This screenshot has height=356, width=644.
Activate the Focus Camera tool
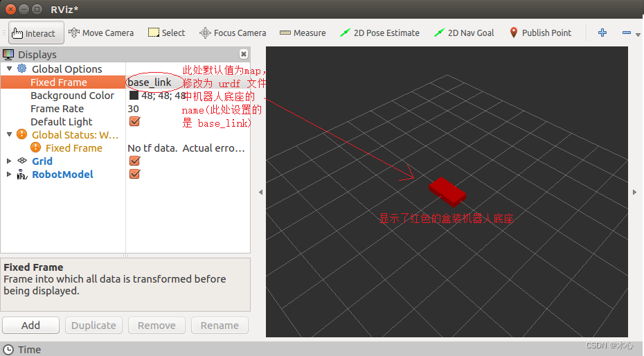point(233,33)
